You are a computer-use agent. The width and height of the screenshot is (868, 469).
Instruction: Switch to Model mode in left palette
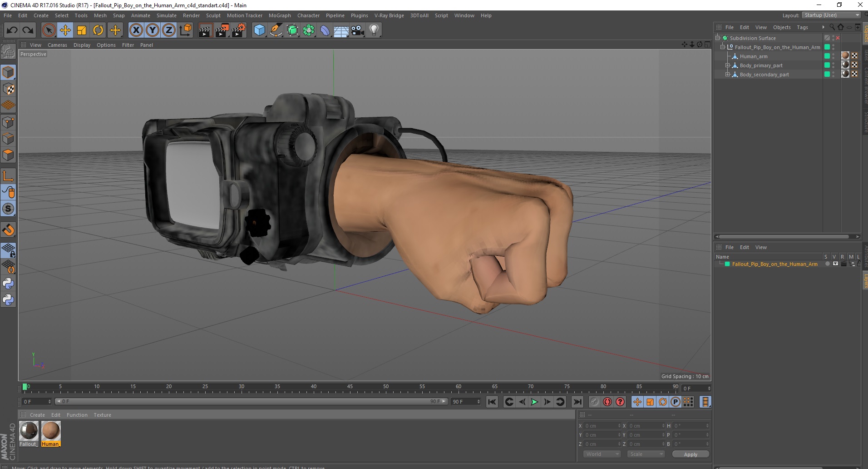tap(8, 73)
